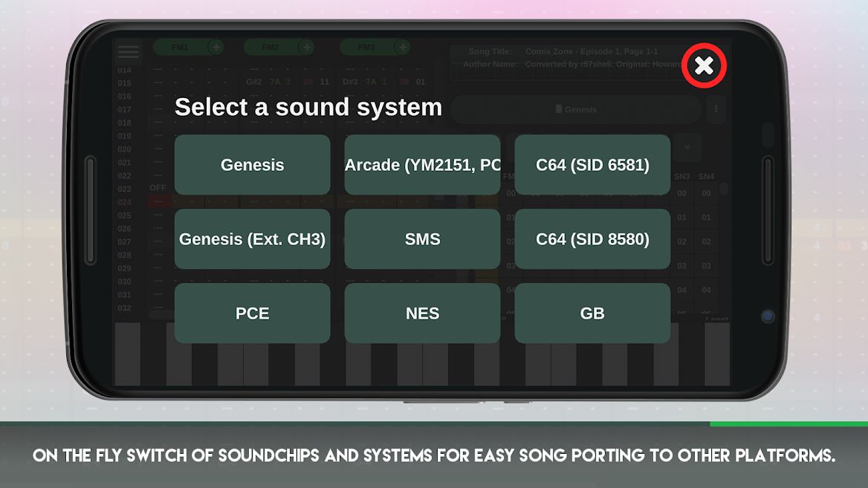Viewport: 868px width, 488px height.
Task: Open the hamburger menu icon
Action: [129, 51]
